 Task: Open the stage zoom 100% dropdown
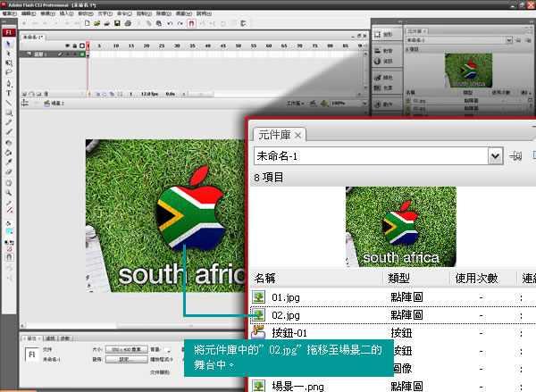tap(364, 103)
